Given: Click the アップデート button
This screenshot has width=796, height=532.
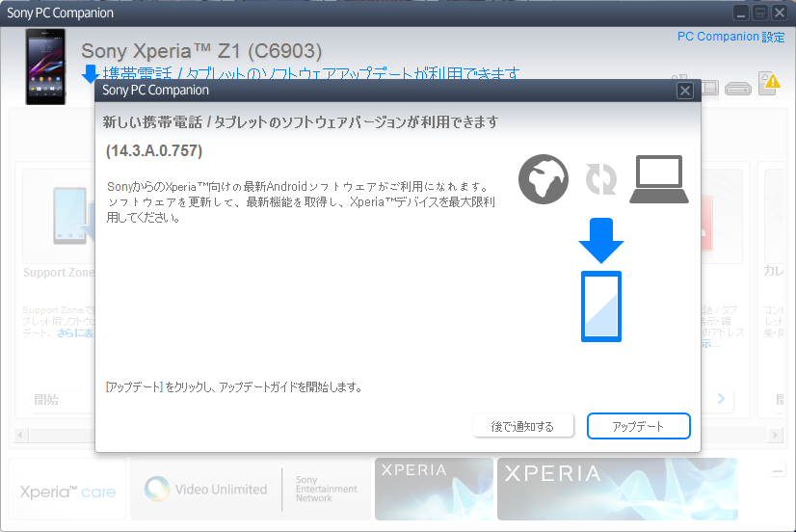Looking at the screenshot, I should pyautogui.click(x=638, y=426).
